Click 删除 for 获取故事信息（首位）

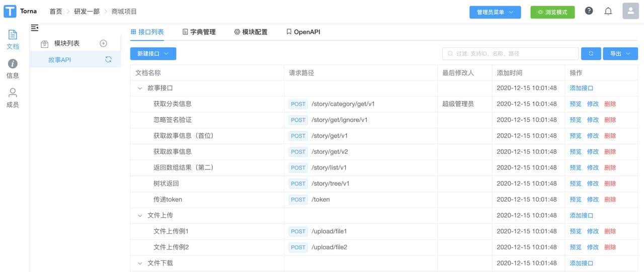610,136
